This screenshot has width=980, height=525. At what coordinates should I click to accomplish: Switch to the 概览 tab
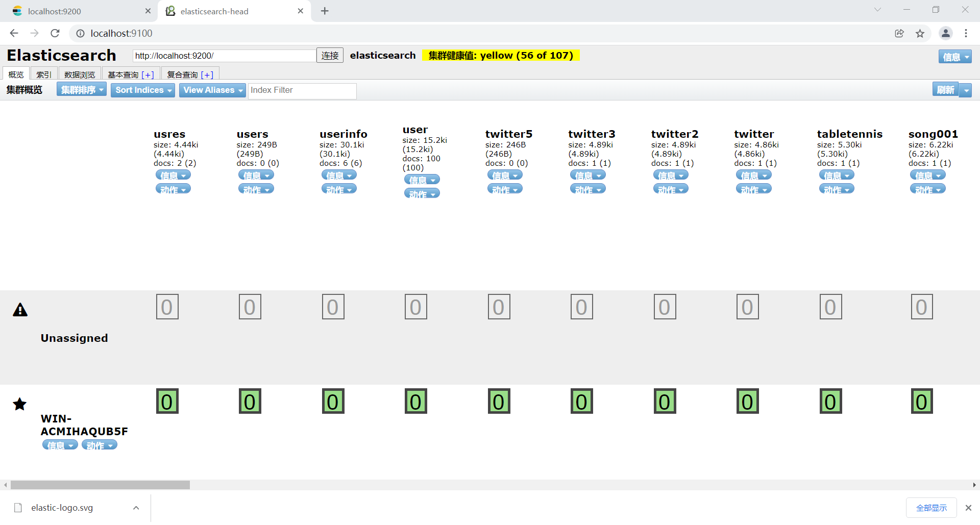pos(16,74)
